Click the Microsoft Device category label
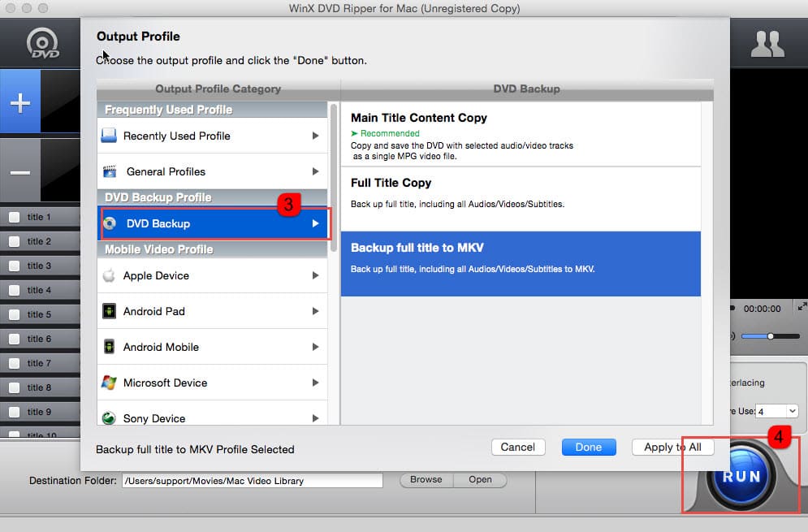The width and height of the screenshot is (808, 532). click(x=165, y=383)
